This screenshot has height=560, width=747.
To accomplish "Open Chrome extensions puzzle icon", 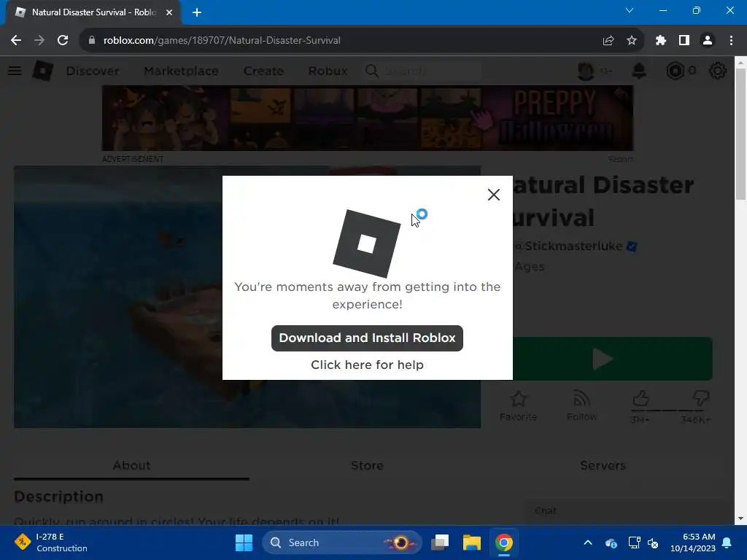I will pyautogui.click(x=661, y=41).
